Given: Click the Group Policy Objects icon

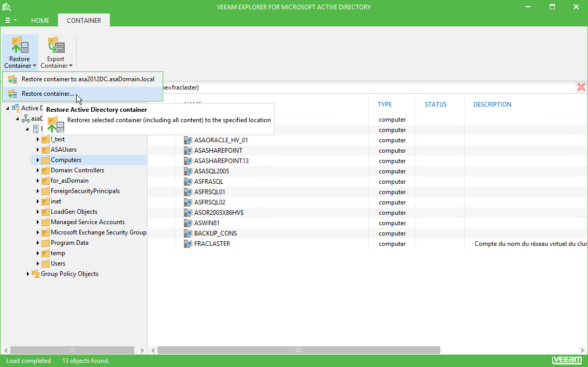Looking at the screenshot, I should (x=36, y=274).
